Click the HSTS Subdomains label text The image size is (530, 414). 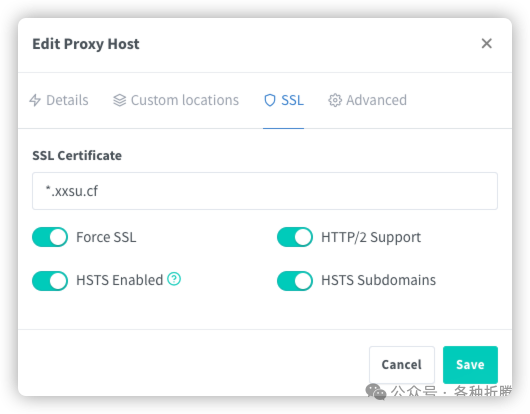coord(378,280)
